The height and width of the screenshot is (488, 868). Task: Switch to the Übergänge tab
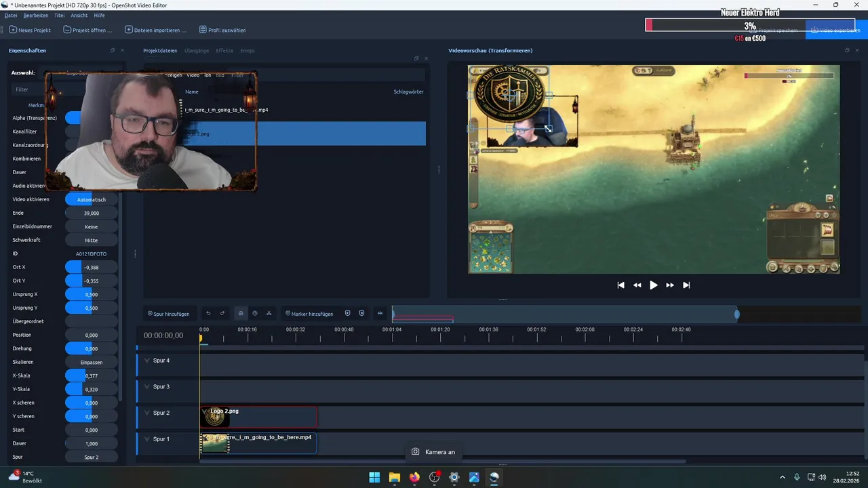[x=197, y=50]
